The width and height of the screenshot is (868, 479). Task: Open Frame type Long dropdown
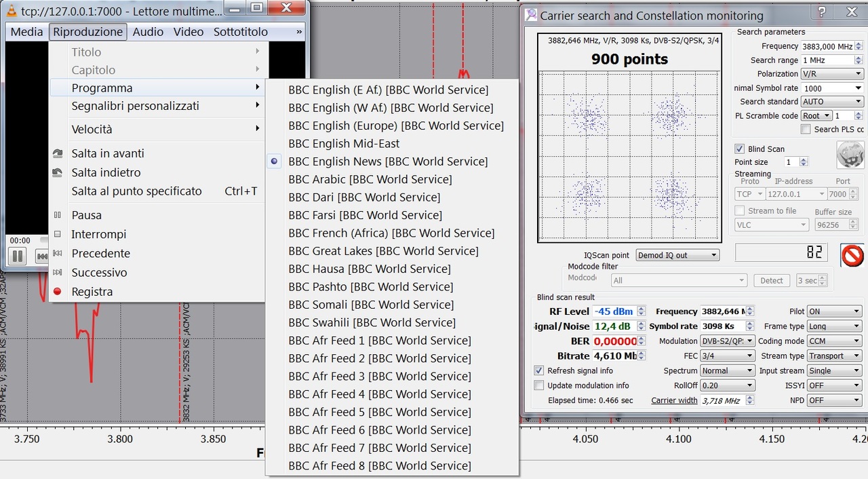coord(834,326)
